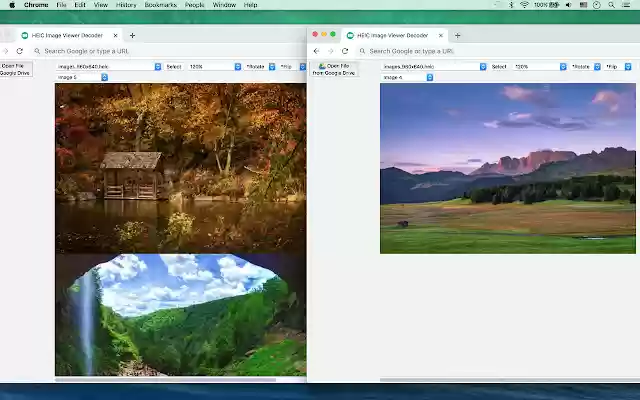Click the horizontal scrollbar in right window
The image size is (640, 400).
[508, 380]
